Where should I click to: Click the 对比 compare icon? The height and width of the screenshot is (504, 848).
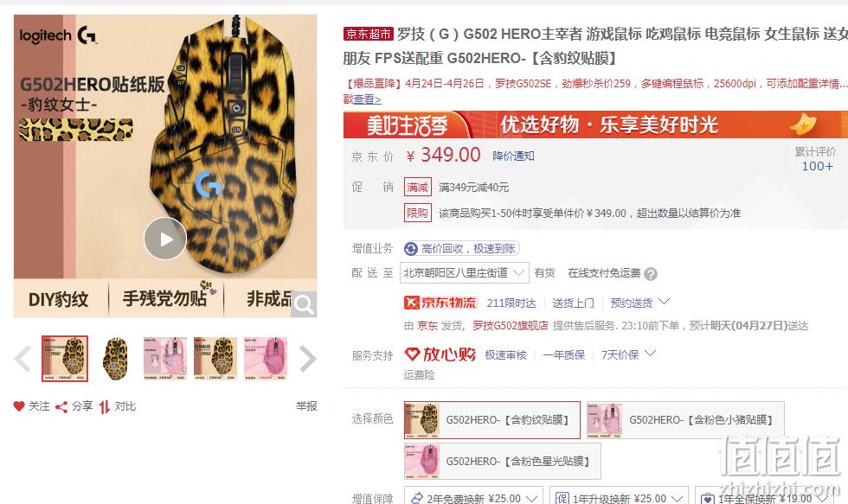105,407
